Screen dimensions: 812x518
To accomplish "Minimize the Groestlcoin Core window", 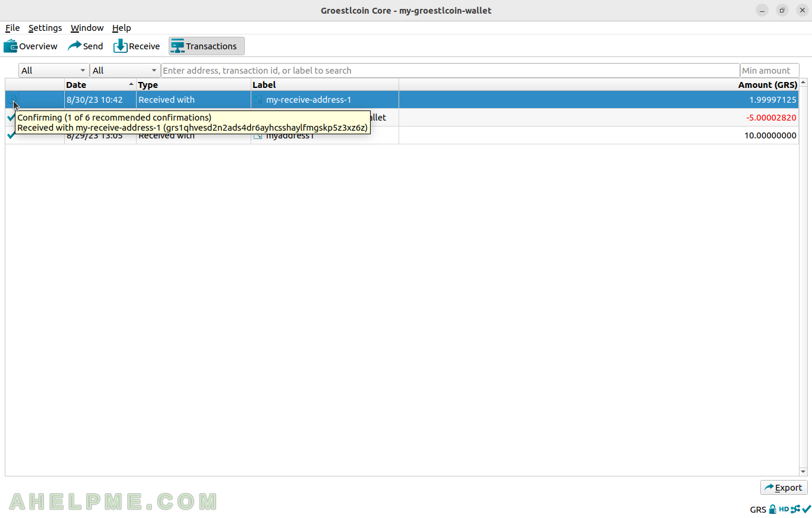I will click(x=763, y=11).
